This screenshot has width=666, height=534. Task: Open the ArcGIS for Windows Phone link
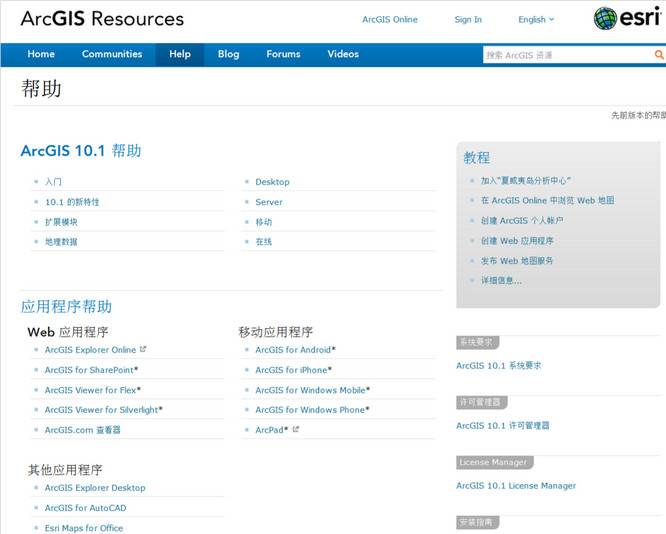(310, 410)
